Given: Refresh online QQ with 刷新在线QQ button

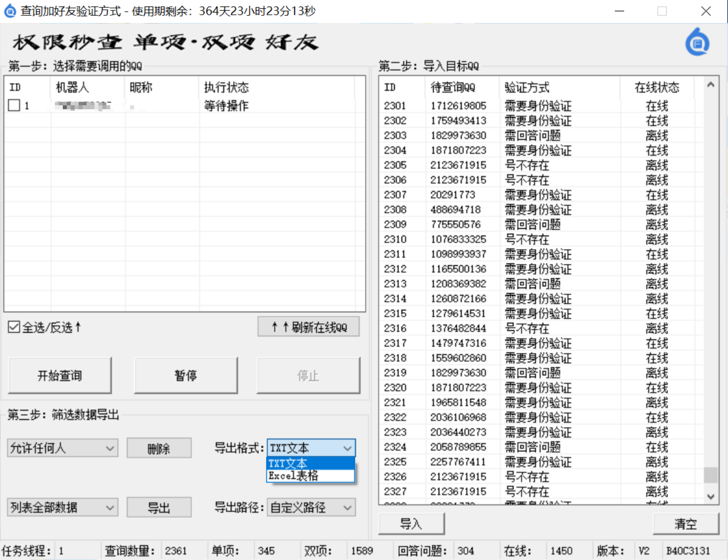Looking at the screenshot, I should (309, 327).
